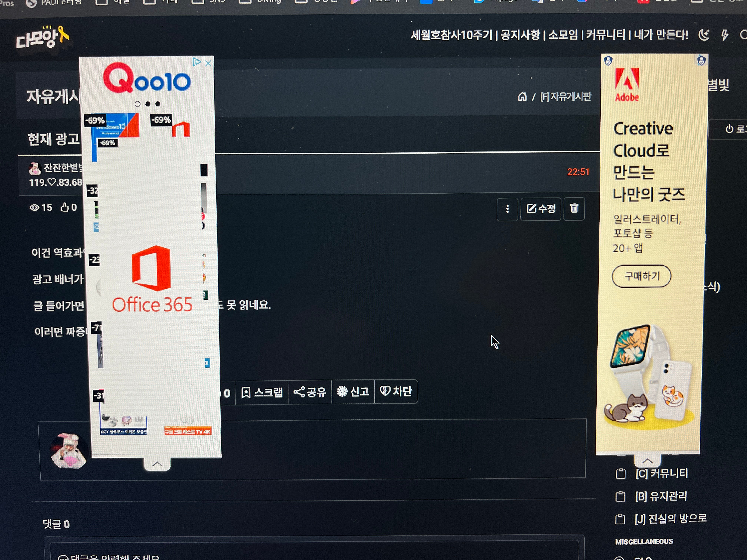Click the 신고 report button
Image resolution: width=747 pixels, height=560 pixels.
tap(353, 391)
